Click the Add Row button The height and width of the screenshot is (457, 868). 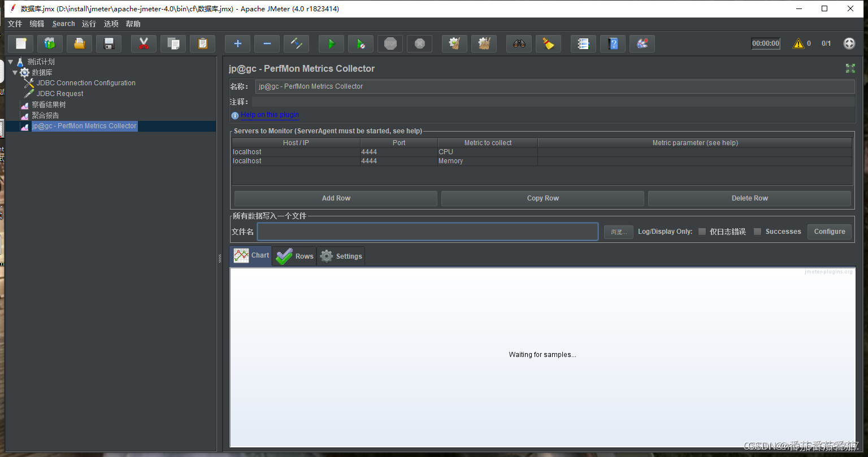(336, 198)
